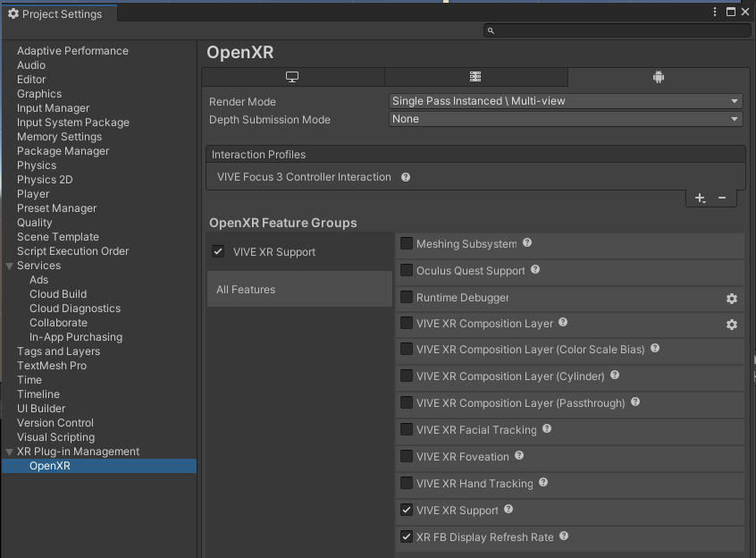Open Version Control settings

[55, 423]
